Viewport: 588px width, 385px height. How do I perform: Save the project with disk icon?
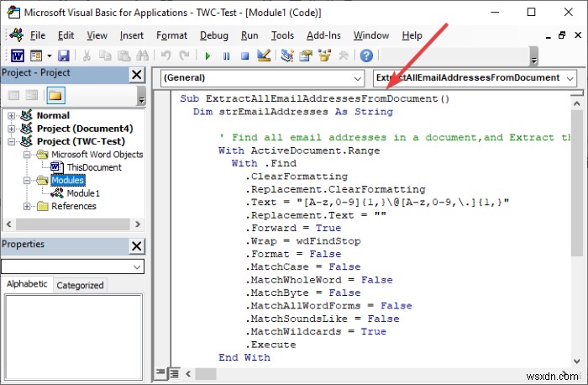coord(63,56)
